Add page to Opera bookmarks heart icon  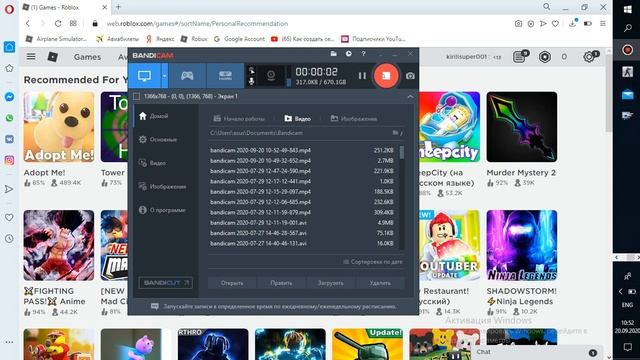click(555, 24)
